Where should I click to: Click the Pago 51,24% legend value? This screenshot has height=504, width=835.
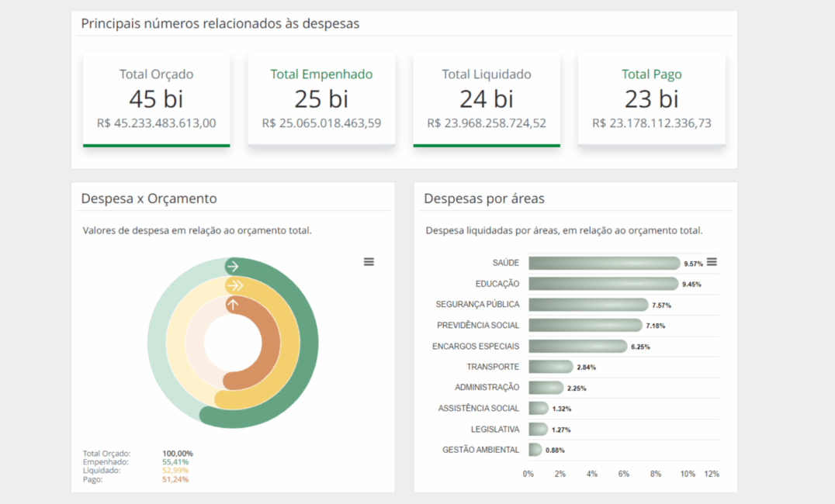tap(175, 479)
